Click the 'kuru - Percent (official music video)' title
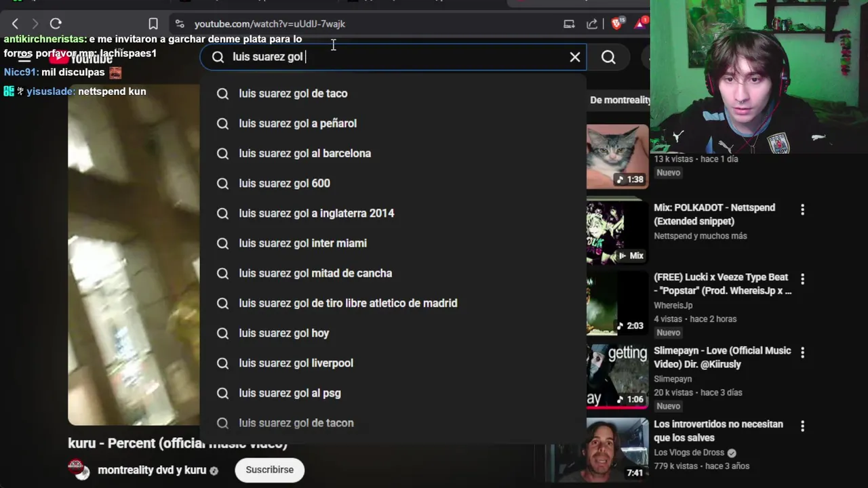This screenshot has height=488, width=868. (x=178, y=443)
